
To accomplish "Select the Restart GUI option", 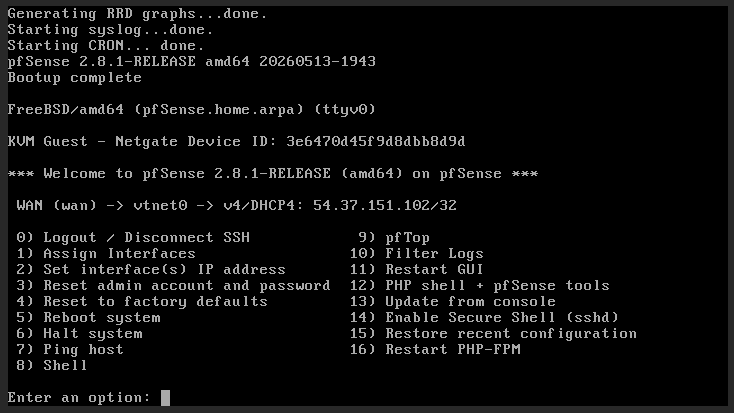I will tap(417, 269).
